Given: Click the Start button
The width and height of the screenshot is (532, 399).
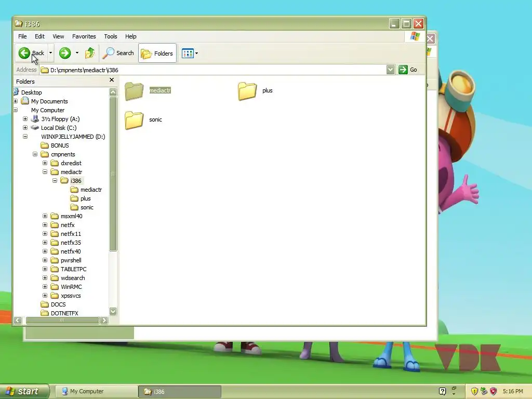Looking at the screenshot, I should tap(25, 391).
